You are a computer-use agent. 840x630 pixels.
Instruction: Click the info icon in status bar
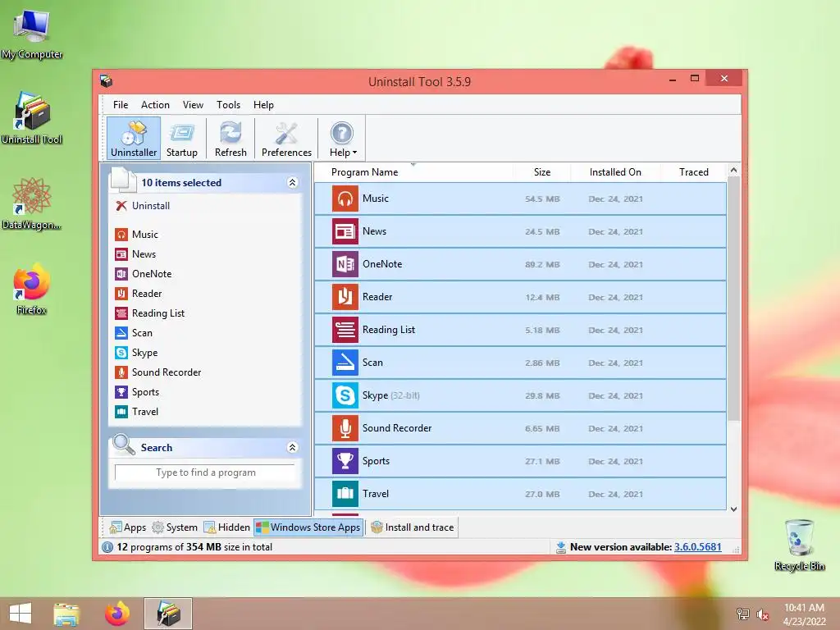(x=107, y=547)
